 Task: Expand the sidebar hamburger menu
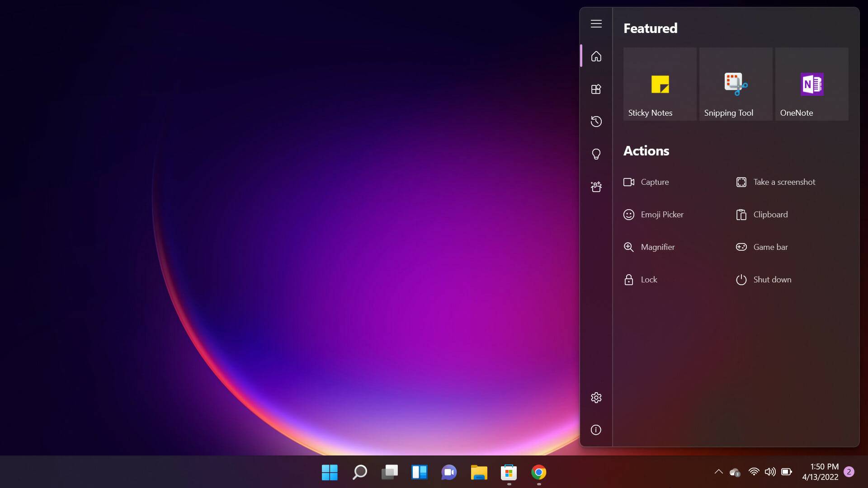595,24
